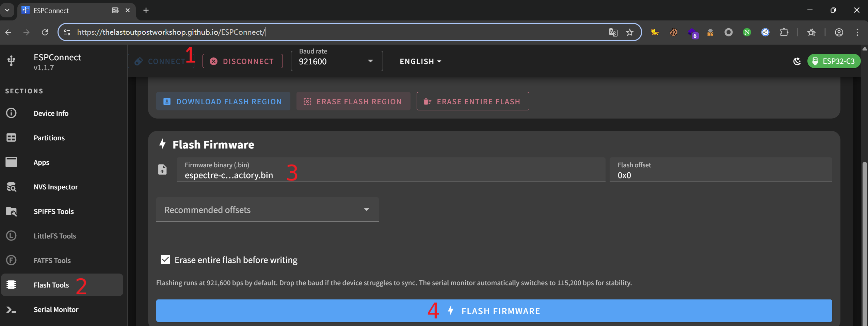Click the NVS Inspector database-search icon
Screen dimensions: 868x326
[11, 187]
